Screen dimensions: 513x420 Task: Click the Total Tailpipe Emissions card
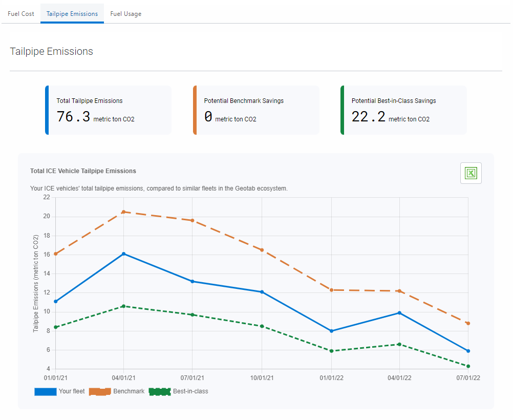[109, 110]
